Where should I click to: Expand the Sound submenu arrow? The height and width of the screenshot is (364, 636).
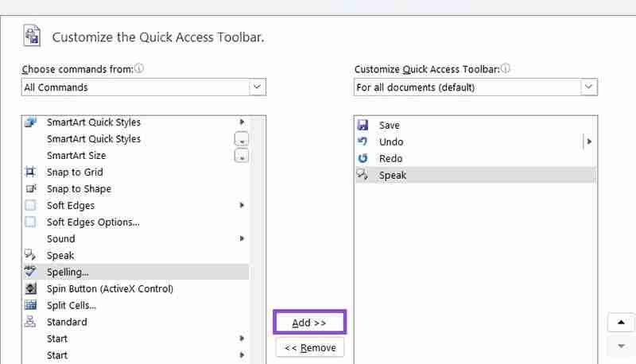[x=242, y=238]
